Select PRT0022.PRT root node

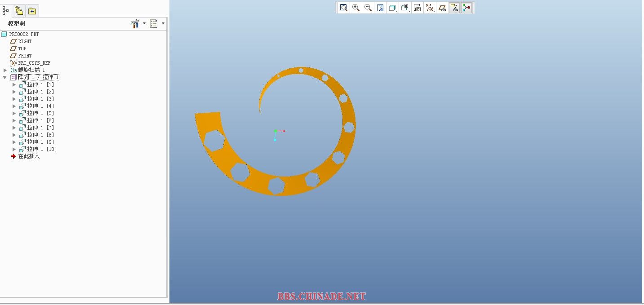[x=24, y=34]
